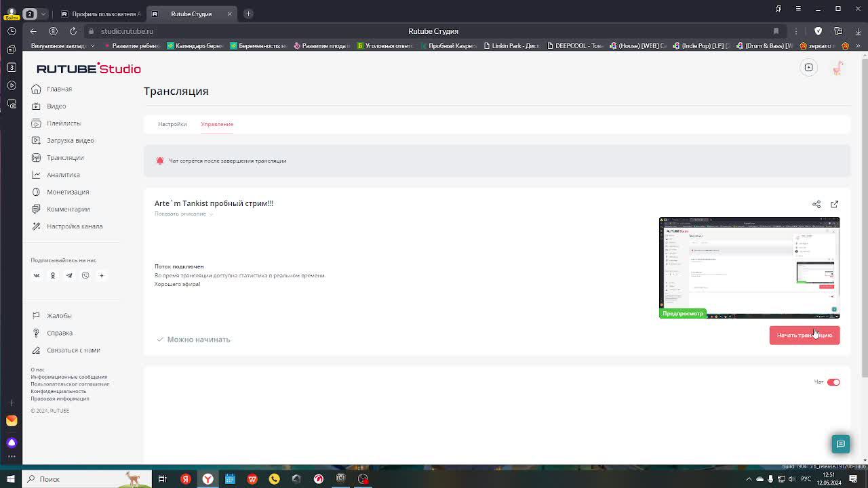Open the support chat bubble icon
The height and width of the screenshot is (488, 868).
click(841, 444)
